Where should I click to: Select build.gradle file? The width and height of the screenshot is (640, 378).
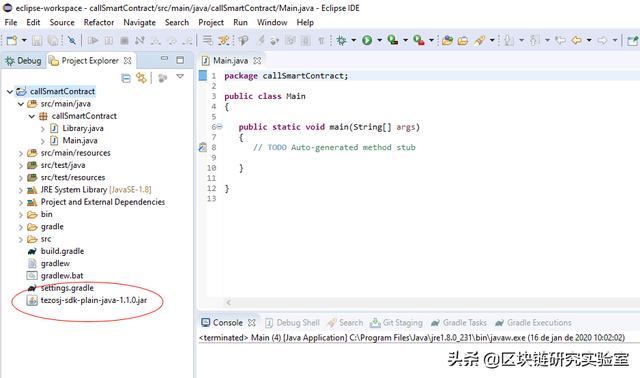coord(62,251)
